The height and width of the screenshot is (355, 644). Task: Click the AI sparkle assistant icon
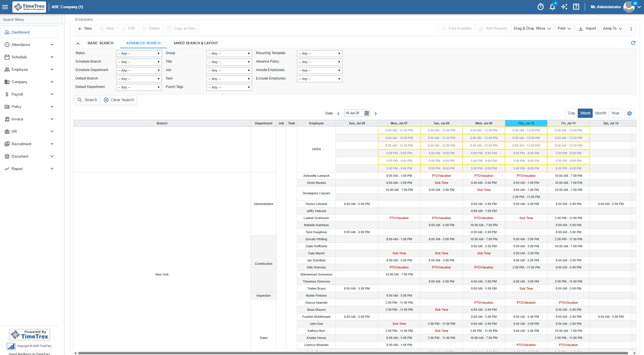pos(564,7)
